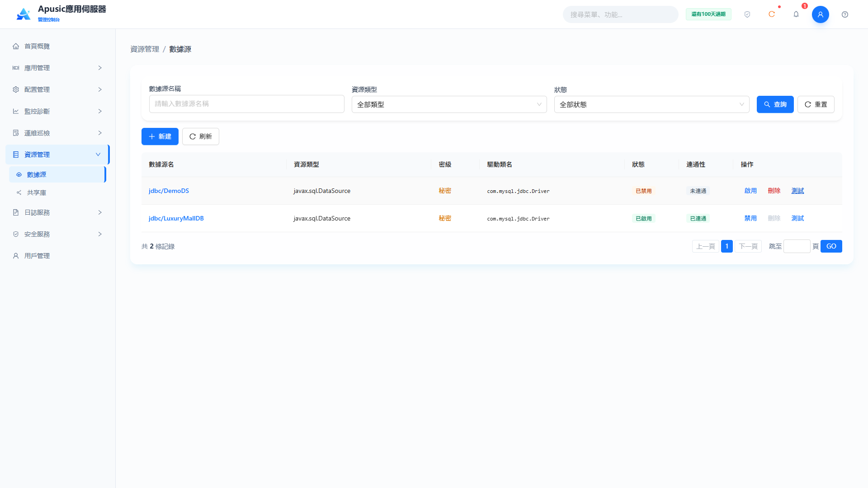Screen dimensions: 868x488
Task: Click the orange refresh icon in header
Action: click(772, 14)
